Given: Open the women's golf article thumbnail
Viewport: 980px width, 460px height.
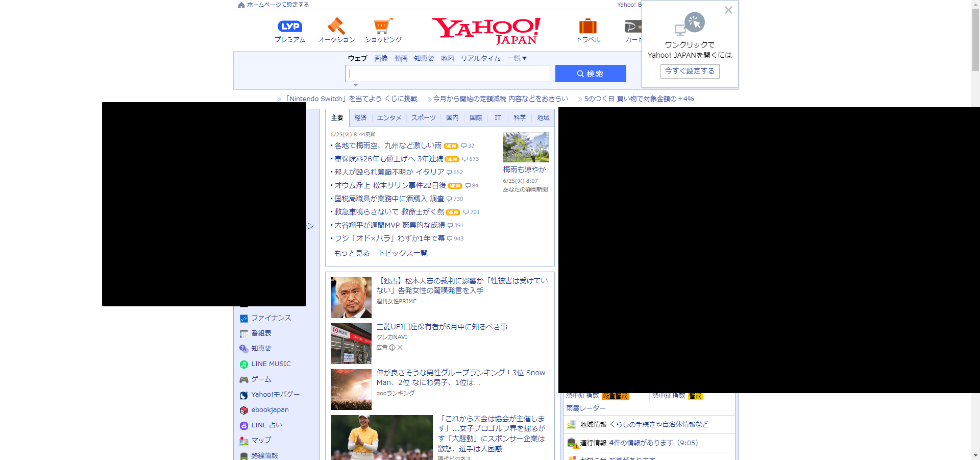Looking at the screenshot, I should (x=382, y=438).
